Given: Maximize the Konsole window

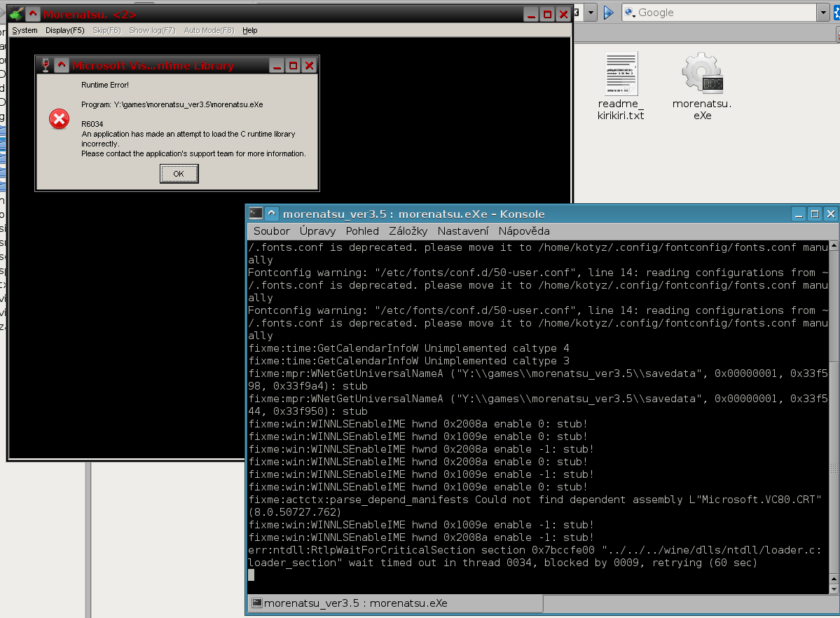Looking at the screenshot, I should coord(815,214).
